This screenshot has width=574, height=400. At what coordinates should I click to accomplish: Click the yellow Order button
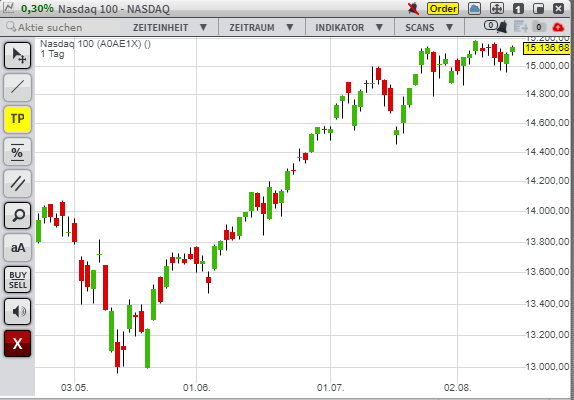443,8
